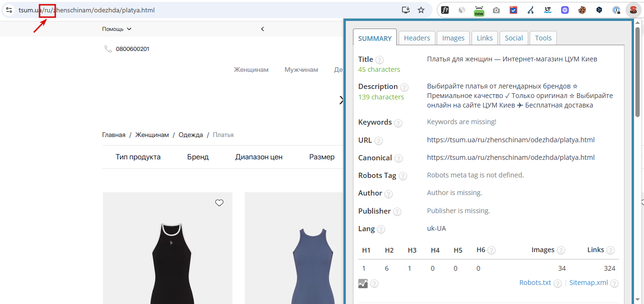
Task: Click the help icon beside the Links count header
Action: coord(611,250)
